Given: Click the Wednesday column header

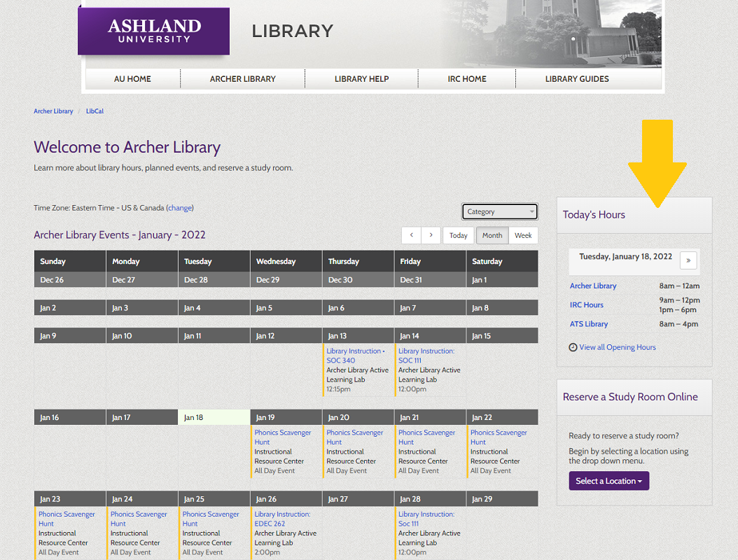Looking at the screenshot, I should 286,261.
